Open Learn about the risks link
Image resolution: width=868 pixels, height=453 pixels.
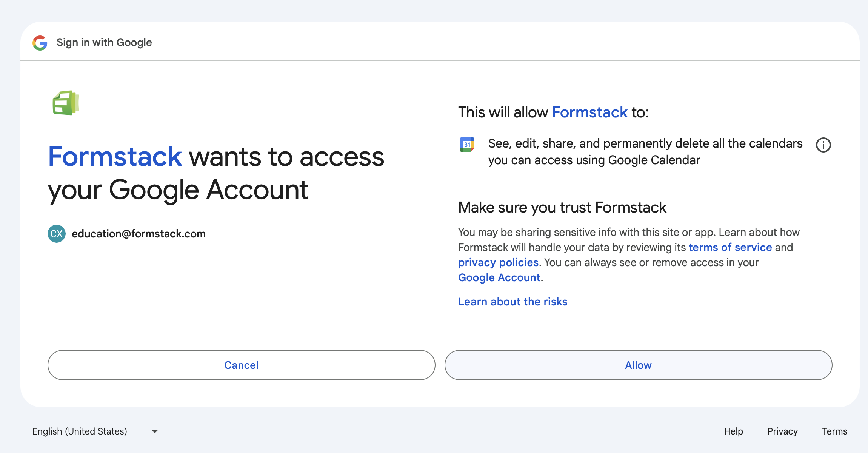(512, 302)
